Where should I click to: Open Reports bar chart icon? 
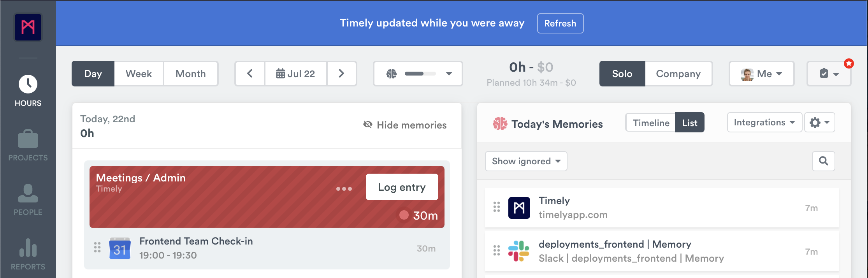point(28,248)
